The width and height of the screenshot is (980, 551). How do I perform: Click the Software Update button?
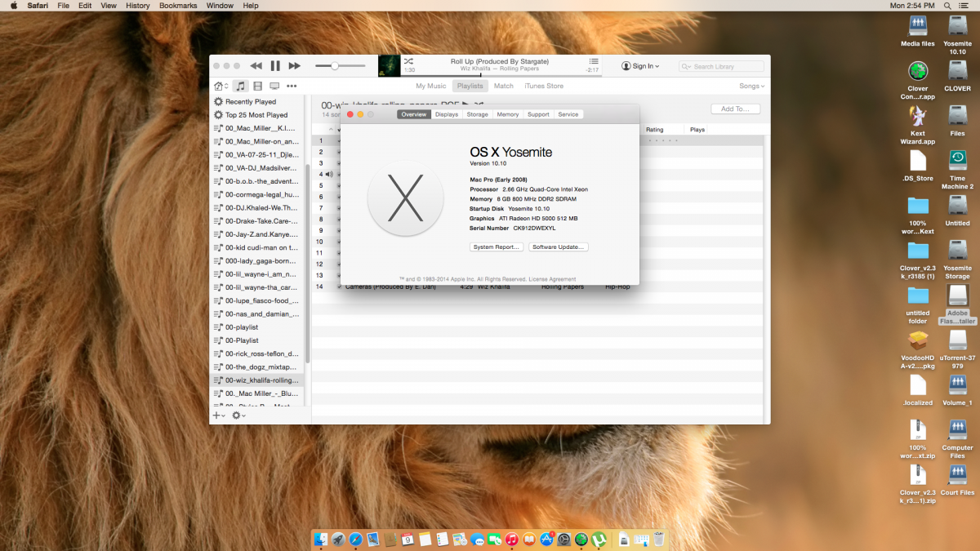(559, 247)
